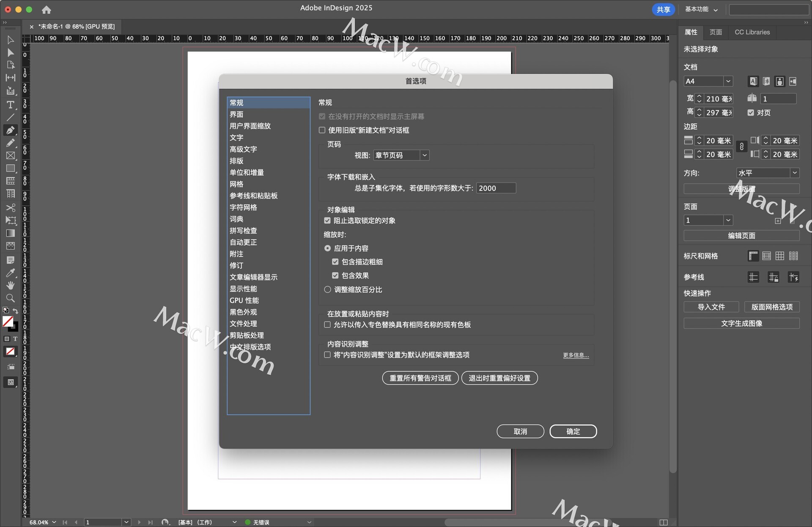The height and width of the screenshot is (527, 812).
Task: Expand the A4 document size dropdown
Action: pyautogui.click(x=728, y=81)
